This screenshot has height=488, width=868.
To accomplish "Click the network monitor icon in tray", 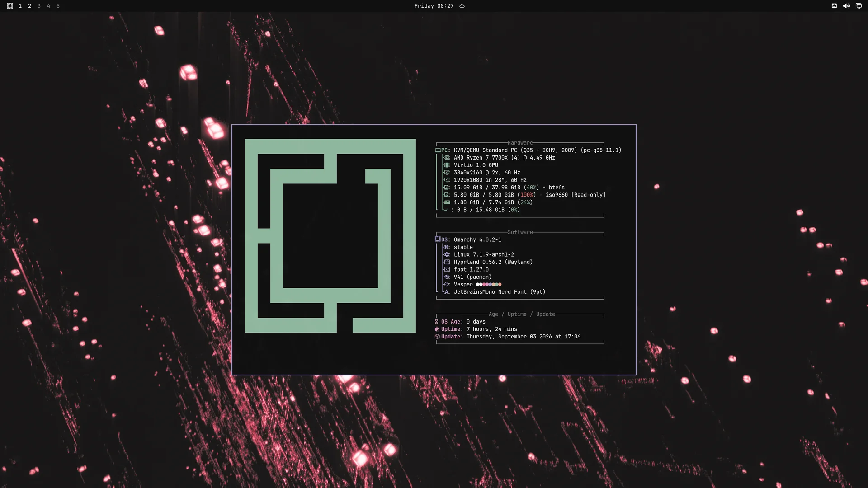I will 859,6.
